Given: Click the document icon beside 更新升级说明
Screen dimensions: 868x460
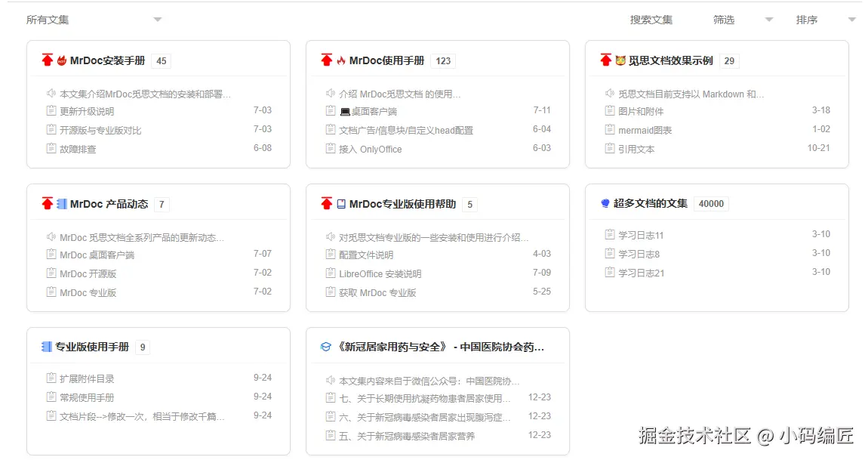Looking at the screenshot, I should [x=51, y=111].
